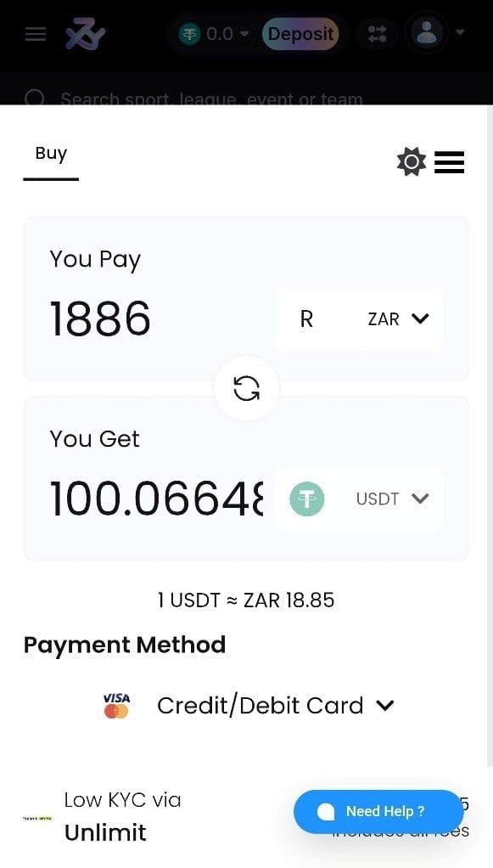Click the teal Tether icon next to USDT

[306, 499]
